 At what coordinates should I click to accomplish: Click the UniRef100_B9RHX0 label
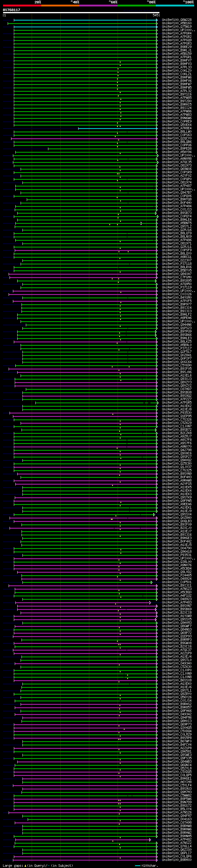(177, 860)
